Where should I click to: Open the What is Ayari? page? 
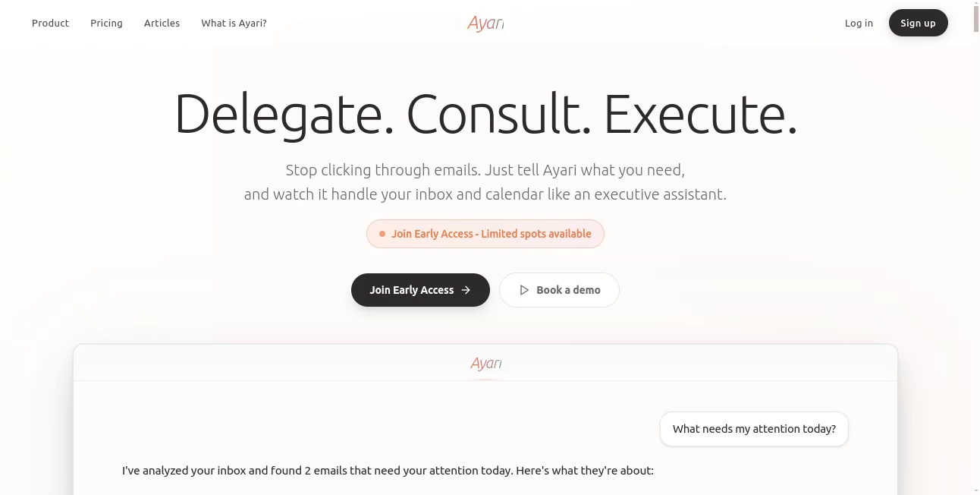coord(233,23)
